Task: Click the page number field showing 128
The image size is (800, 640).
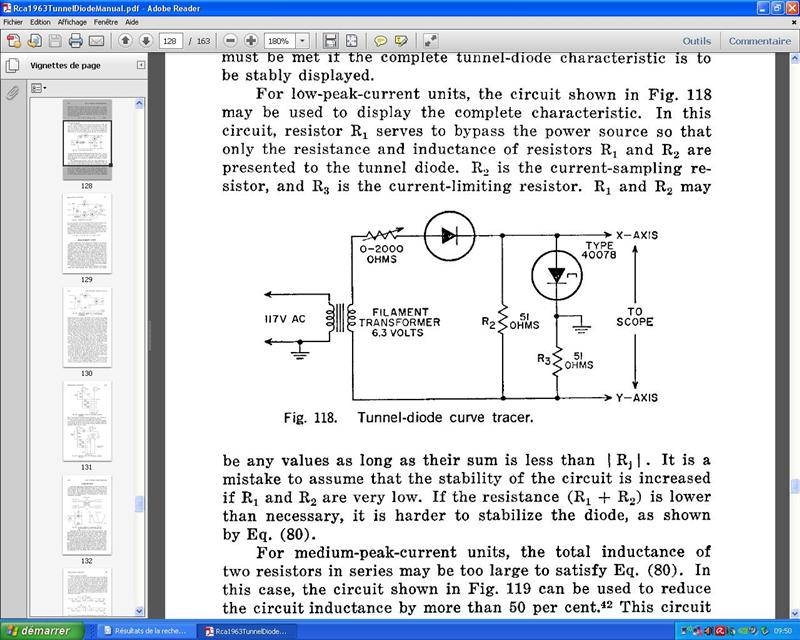Action: tap(170, 41)
